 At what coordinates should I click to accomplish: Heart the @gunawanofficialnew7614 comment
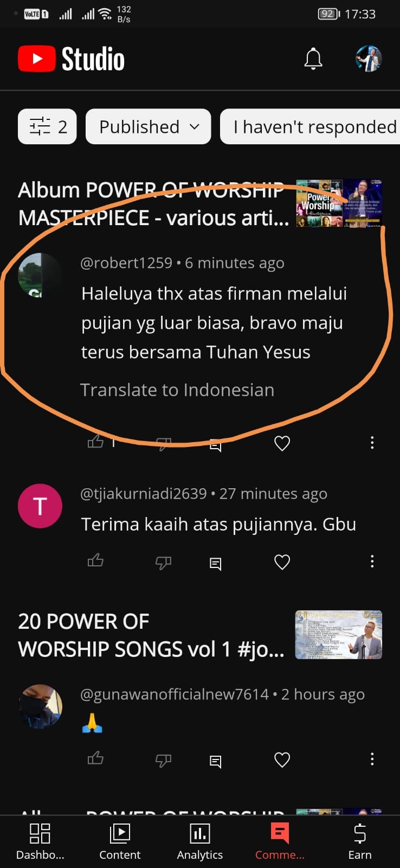pos(282,759)
